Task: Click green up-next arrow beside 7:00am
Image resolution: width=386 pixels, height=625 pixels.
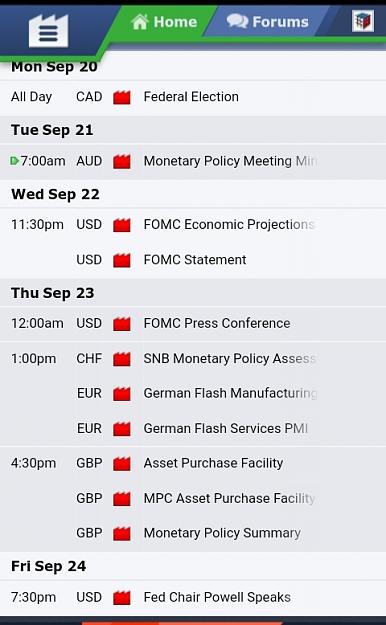Action: click(14, 161)
